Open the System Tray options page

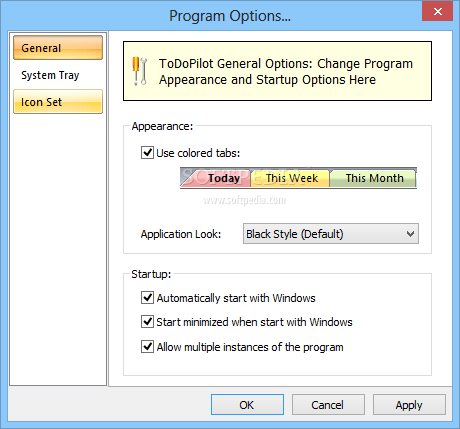58,75
